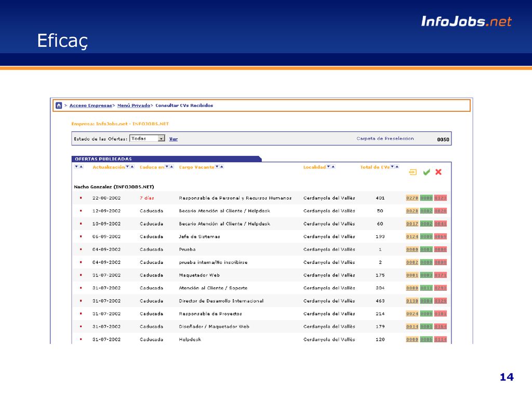Click the red bullet beside Maquetador Web row

(81, 275)
